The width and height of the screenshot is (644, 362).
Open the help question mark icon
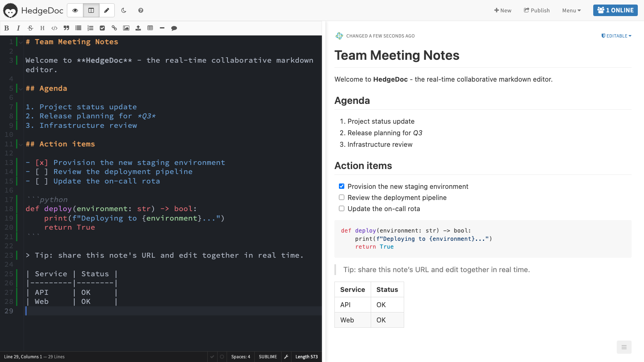point(141,10)
